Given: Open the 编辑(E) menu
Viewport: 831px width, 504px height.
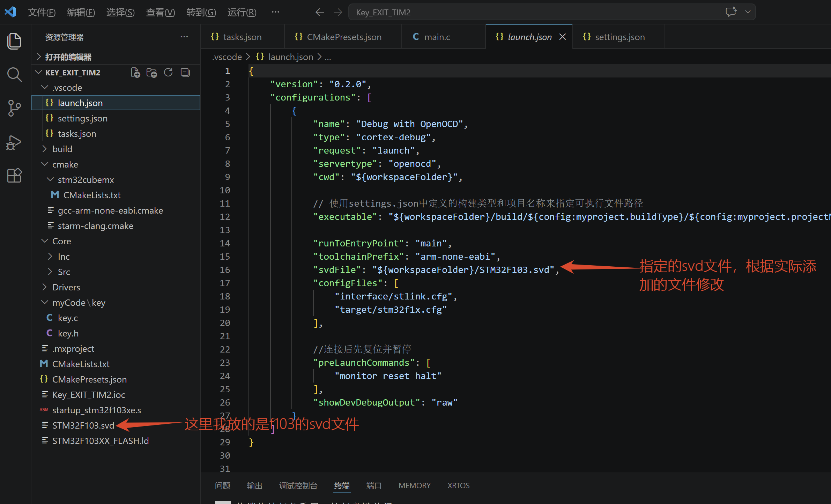Looking at the screenshot, I should pos(81,12).
